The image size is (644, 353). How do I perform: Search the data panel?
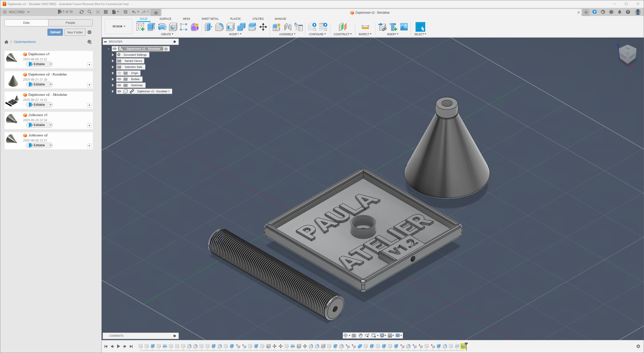click(x=90, y=12)
